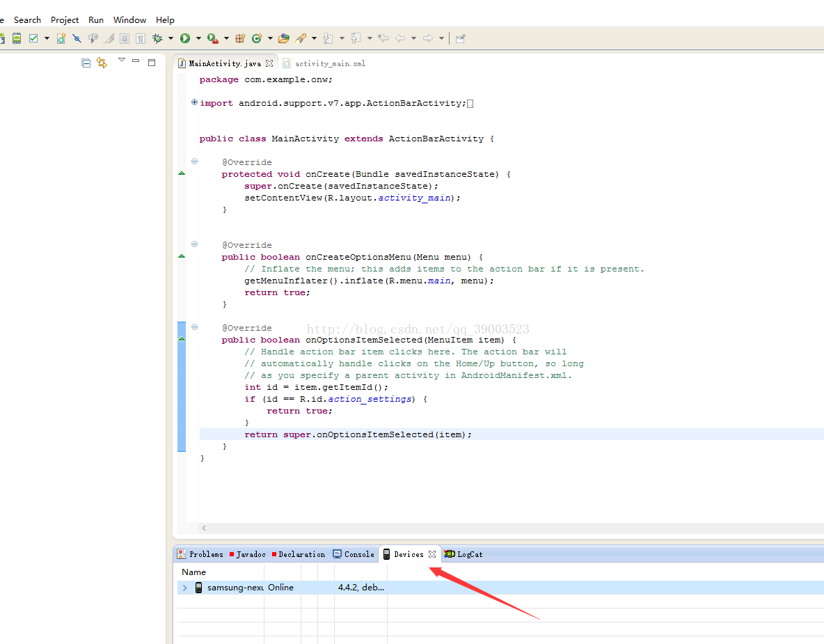Close the MainActivity.java editor tab

pos(269,63)
